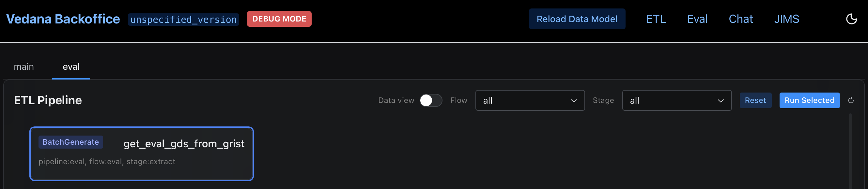Image resolution: width=868 pixels, height=189 pixels.
Task: Click the Run Selected button
Action: (809, 100)
